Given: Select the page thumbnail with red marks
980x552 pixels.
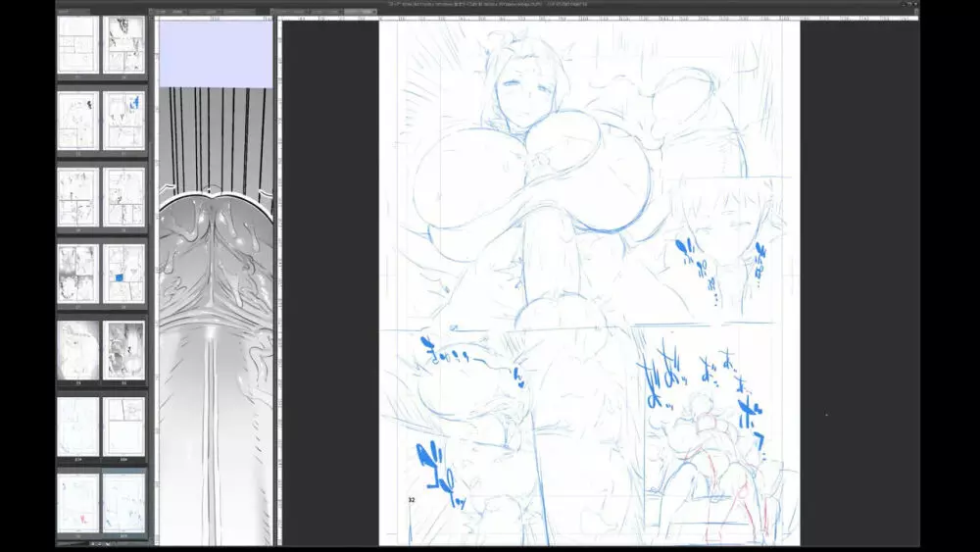Looking at the screenshot, I should pos(77,503).
